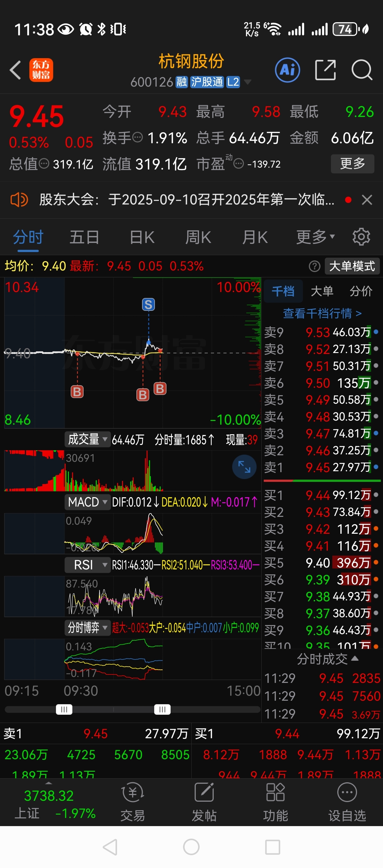
Task: Tap the 设自选 add-to-watchlist icon
Action: tap(347, 802)
